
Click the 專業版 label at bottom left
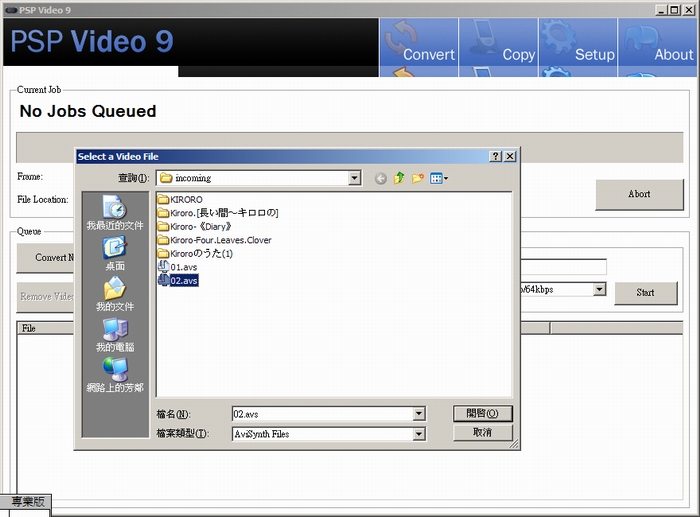(x=26, y=501)
